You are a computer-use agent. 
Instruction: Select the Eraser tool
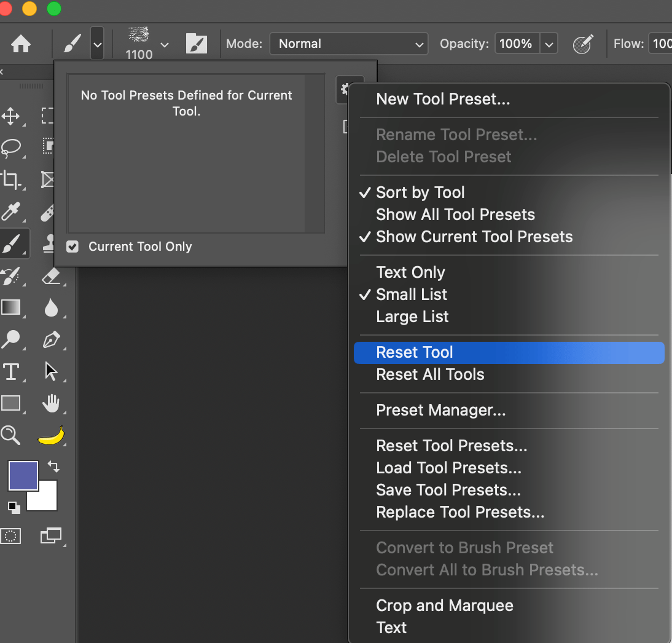[52, 276]
